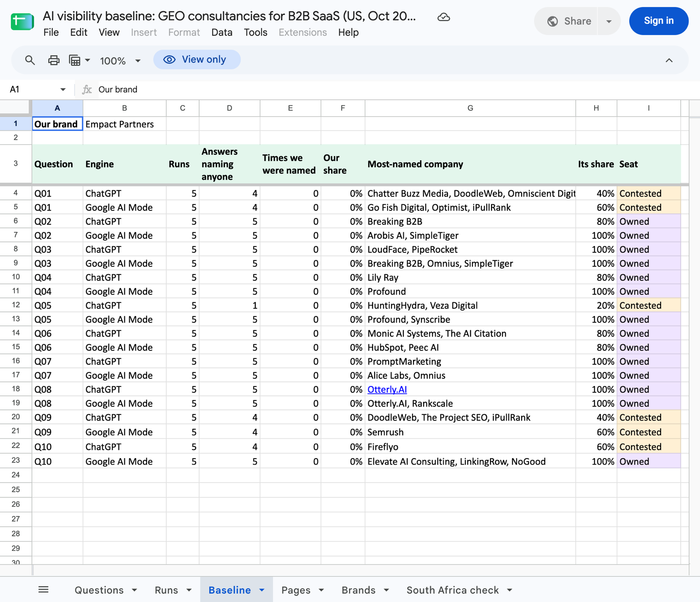Print the spreadsheet with printer icon
Image resolution: width=700 pixels, height=602 pixels.
tap(54, 60)
